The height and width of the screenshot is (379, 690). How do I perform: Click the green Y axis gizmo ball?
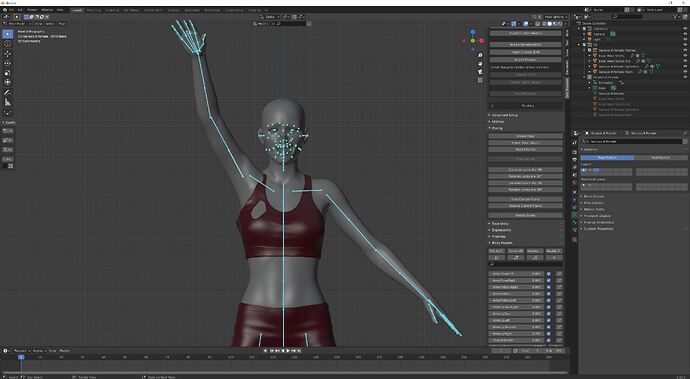coord(473,41)
